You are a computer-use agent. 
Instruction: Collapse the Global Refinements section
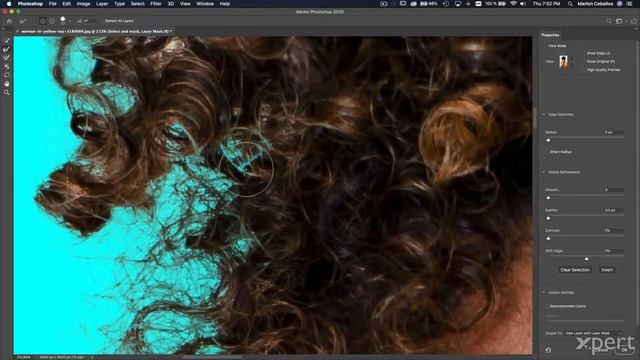pyautogui.click(x=544, y=172)
